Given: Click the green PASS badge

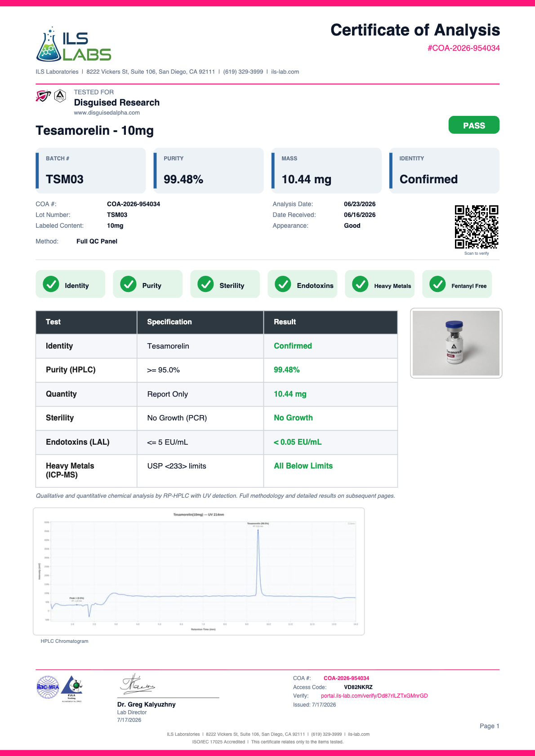Looking at the screenshot, I should click(474, 125).
